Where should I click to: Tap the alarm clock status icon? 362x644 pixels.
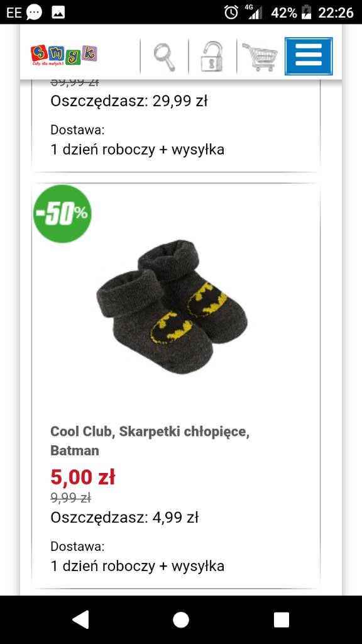[231, 13]
